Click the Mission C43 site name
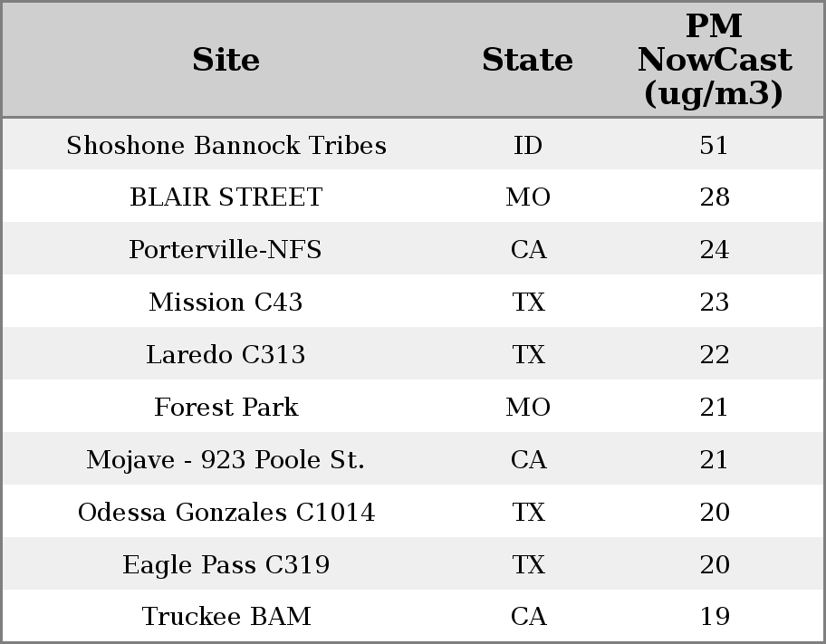The height and width of the screenshot is (644, 826). click(x=226, y=303)
